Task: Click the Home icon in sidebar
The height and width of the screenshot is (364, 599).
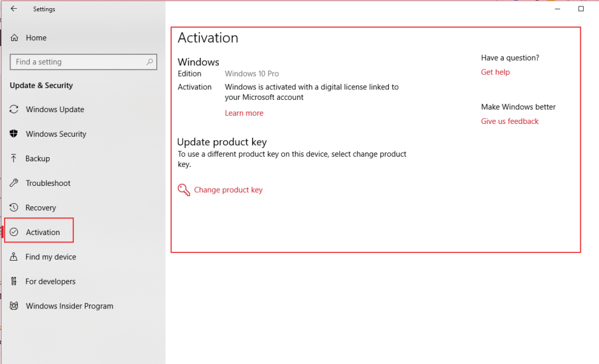Action: click(13, 37)
